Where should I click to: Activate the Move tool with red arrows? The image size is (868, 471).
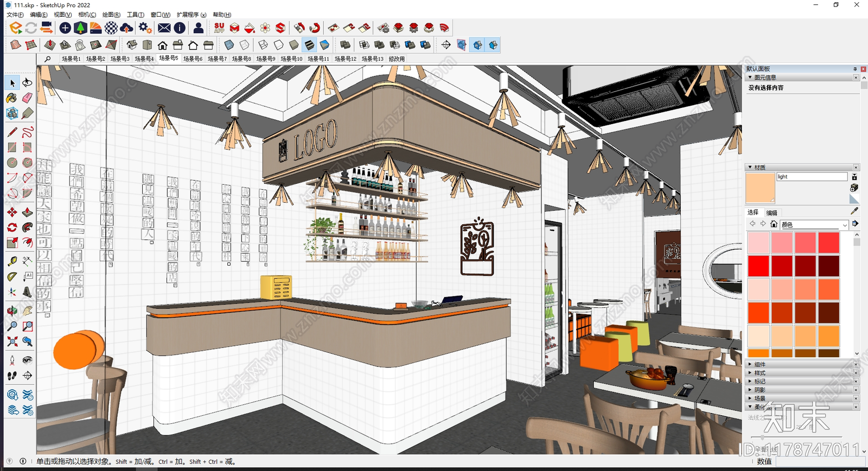tap(12, 212)
